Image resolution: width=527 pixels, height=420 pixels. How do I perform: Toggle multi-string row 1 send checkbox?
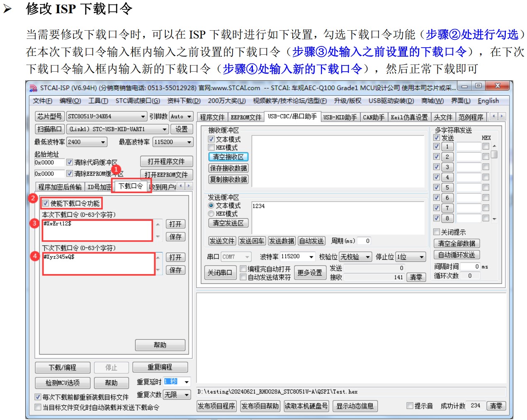click(436, 146)
